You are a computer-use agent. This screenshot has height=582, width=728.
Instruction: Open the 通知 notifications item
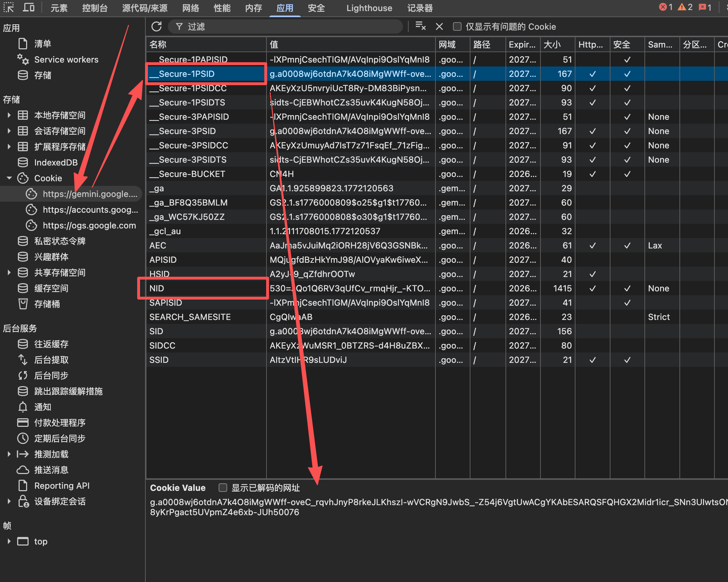[x=43, y=407]
